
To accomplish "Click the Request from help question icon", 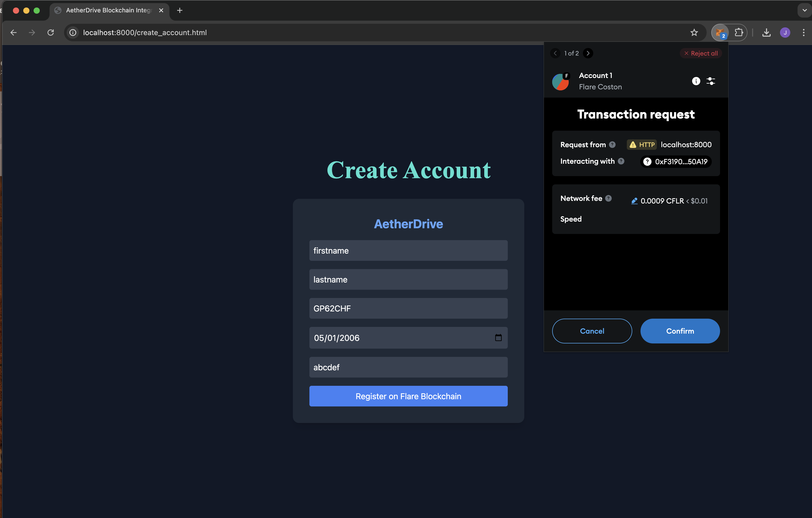I will pyautogui.click(x=612, y=145).
